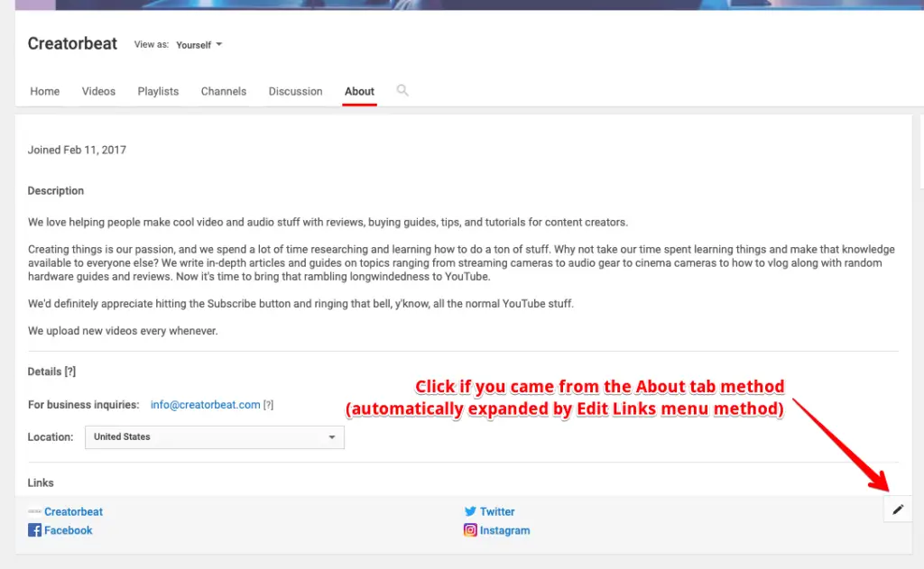Screen dimensions: 924x569
Task: Open the Instagram link
Action: pyautogui.click(x=504, y=530)
